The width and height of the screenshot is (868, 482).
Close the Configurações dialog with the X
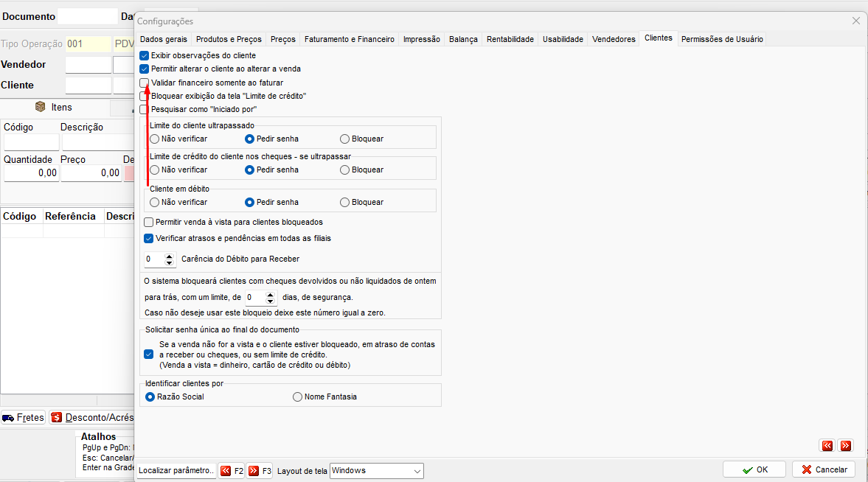click(855, 21)
